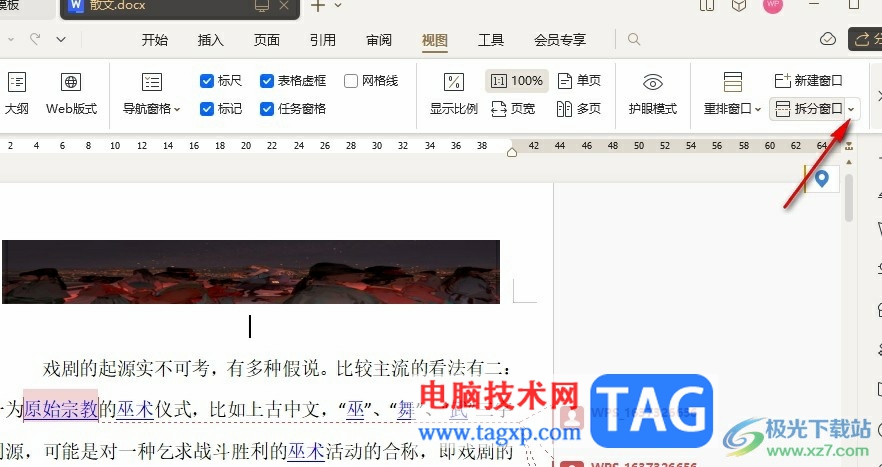This screenshot has width=882, height=467.
Task: Open the 页面 ribbon tab
Action: (x=267, y=40)
